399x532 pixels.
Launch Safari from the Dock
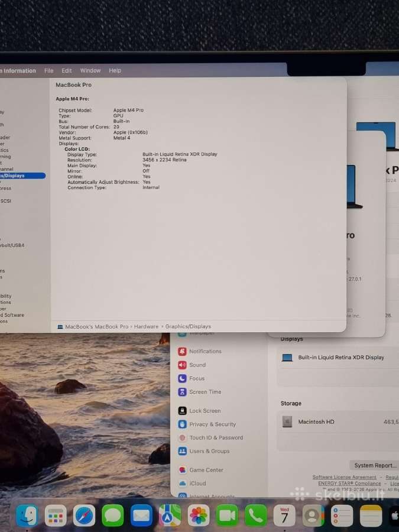point(84,515)
